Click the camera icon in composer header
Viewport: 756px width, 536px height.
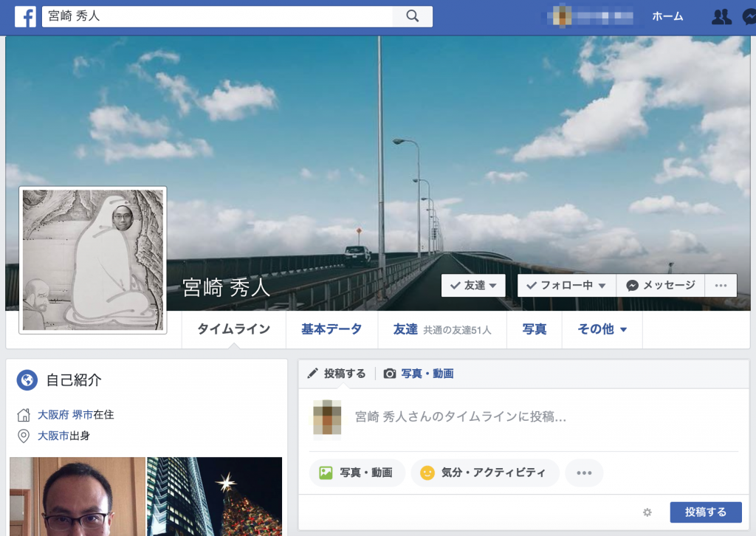390,374
